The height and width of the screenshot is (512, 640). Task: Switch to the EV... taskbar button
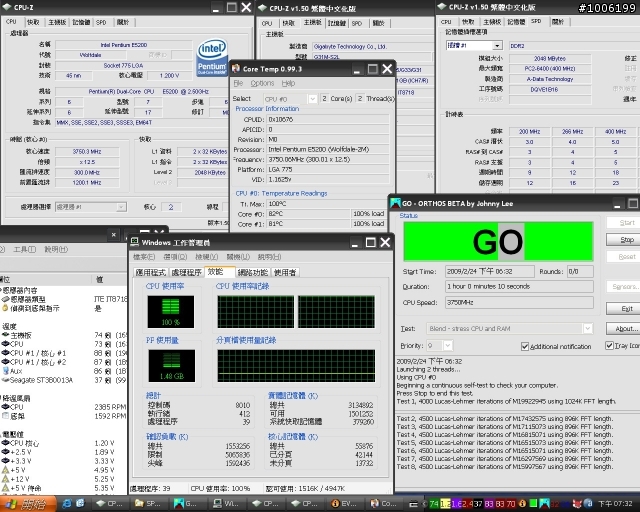pos(345,503)
